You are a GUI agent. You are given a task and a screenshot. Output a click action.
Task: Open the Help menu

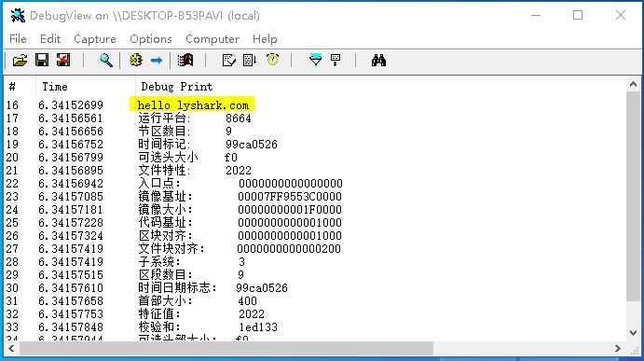tap(265, 38)
